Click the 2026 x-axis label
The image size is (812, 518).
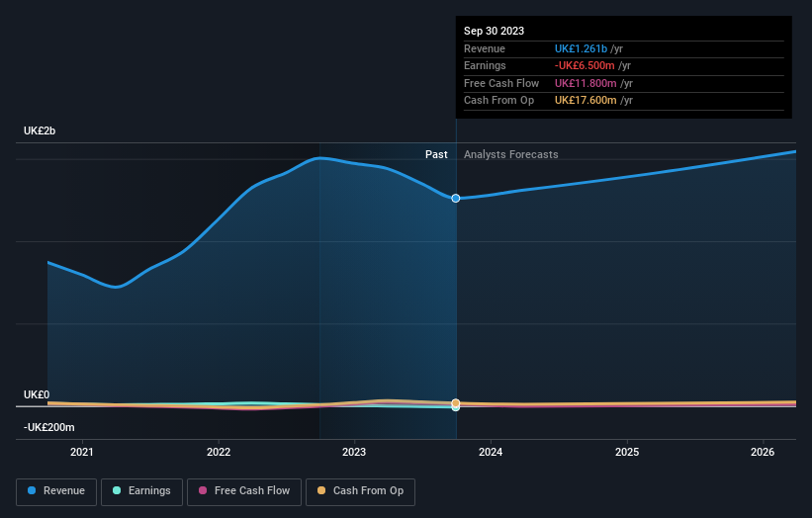pos(763,452)
